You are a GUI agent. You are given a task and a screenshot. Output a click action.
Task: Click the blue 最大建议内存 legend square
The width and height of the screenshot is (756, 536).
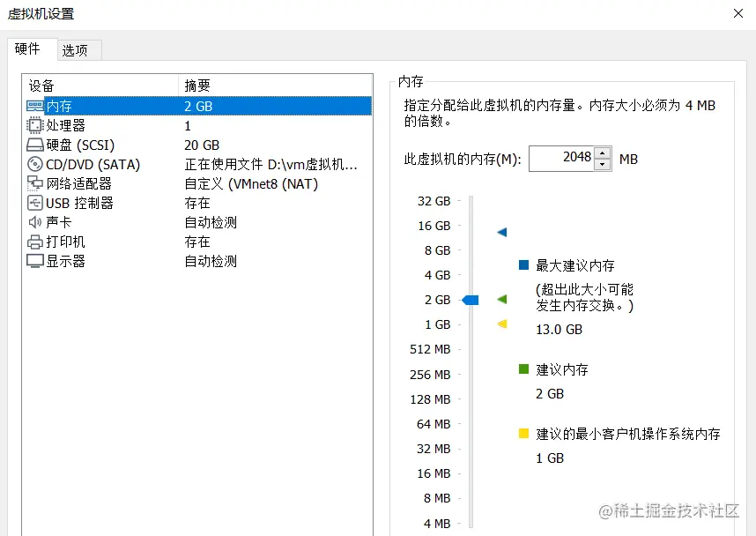(x=523, y=264)
